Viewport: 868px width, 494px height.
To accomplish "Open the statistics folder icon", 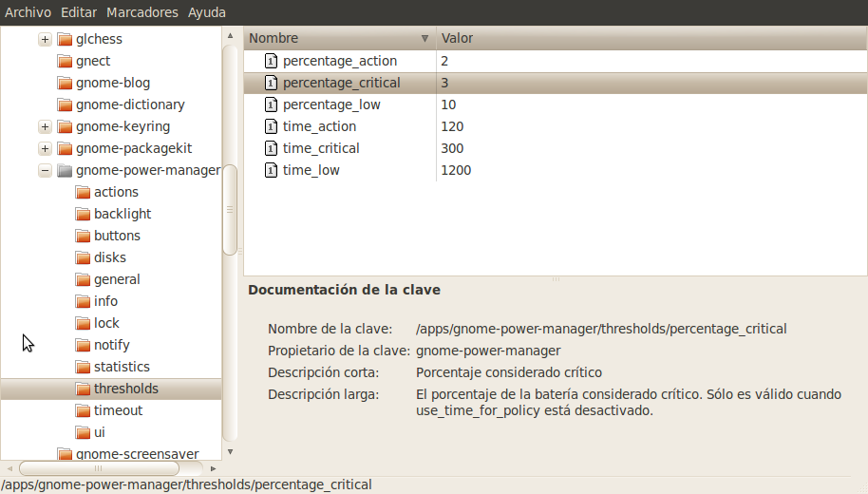I will point(83,367).
